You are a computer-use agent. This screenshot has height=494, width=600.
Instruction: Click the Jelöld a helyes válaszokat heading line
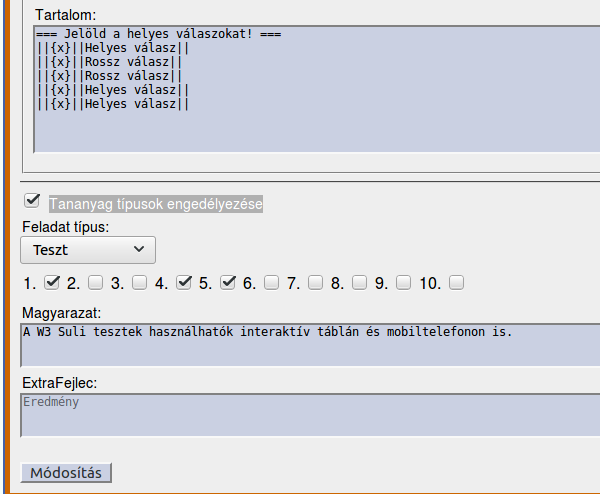pyautogui.click(x=158, y=34)
